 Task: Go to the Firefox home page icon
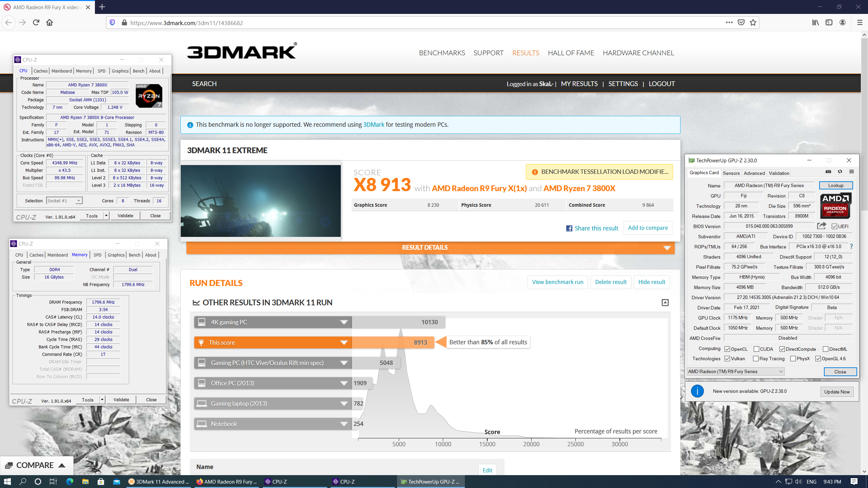click(x=50, y=23)
